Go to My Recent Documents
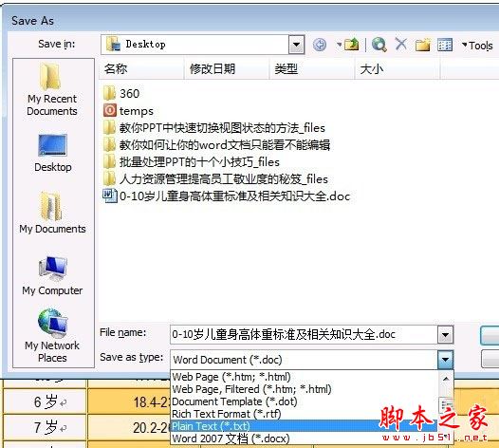The height and width of the screenshot is (448, 499). tap(52, 90)
